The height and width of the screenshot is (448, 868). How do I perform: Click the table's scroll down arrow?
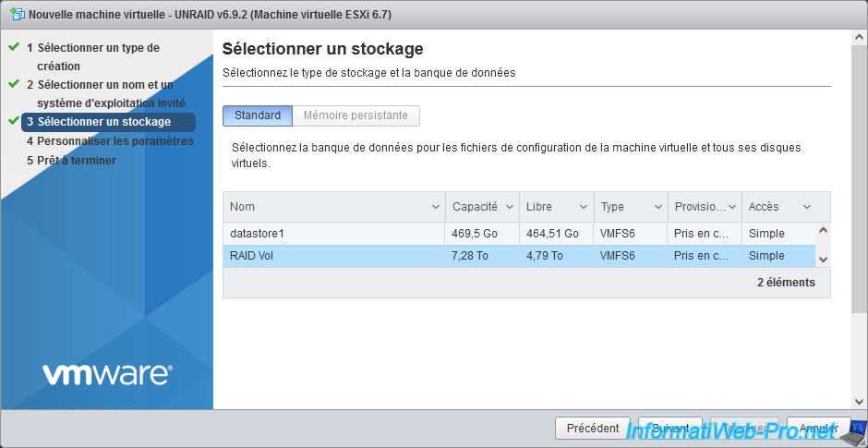click(x=823, y=260)
